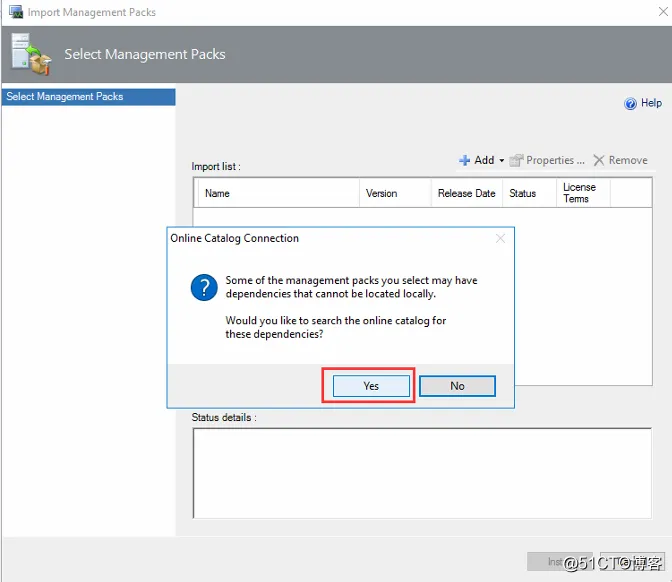Screen dimensions: 672x582
Task: Click the Select Management Packs header icon
Action: (30, 54)
